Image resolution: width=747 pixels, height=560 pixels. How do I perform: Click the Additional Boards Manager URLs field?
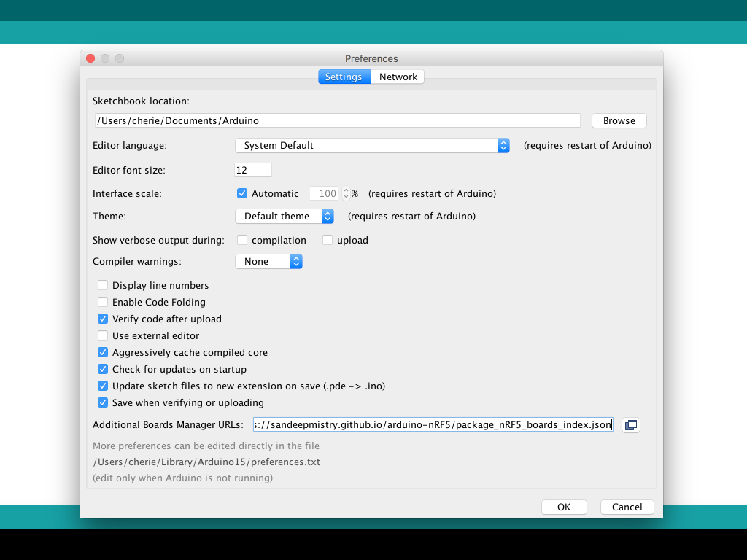433,425
